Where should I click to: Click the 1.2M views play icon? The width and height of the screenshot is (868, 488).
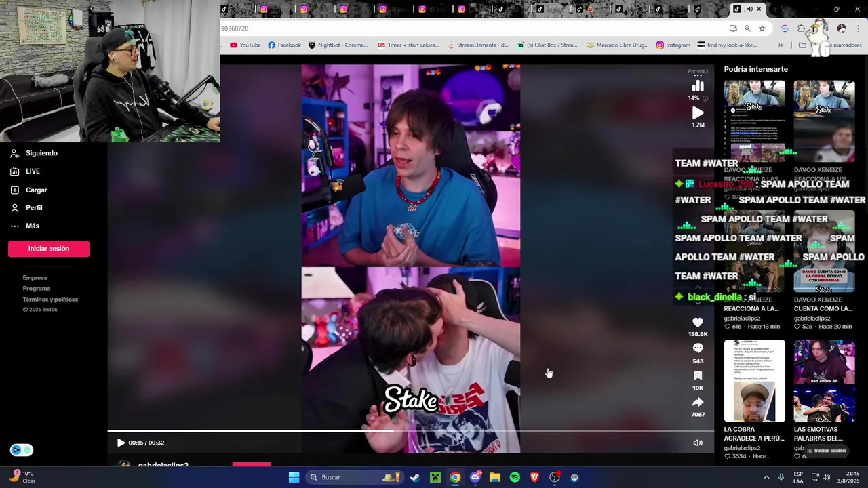(x=698, y=113)
